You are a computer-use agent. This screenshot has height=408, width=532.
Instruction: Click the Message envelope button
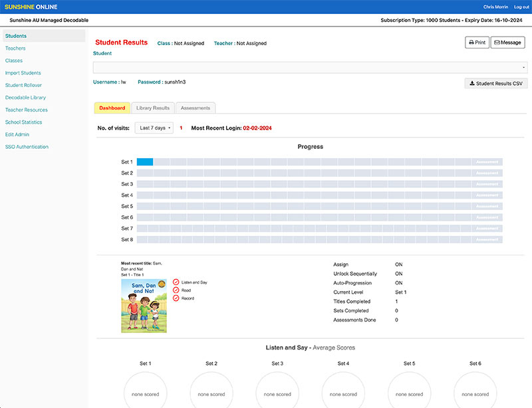tap(507, 43)
